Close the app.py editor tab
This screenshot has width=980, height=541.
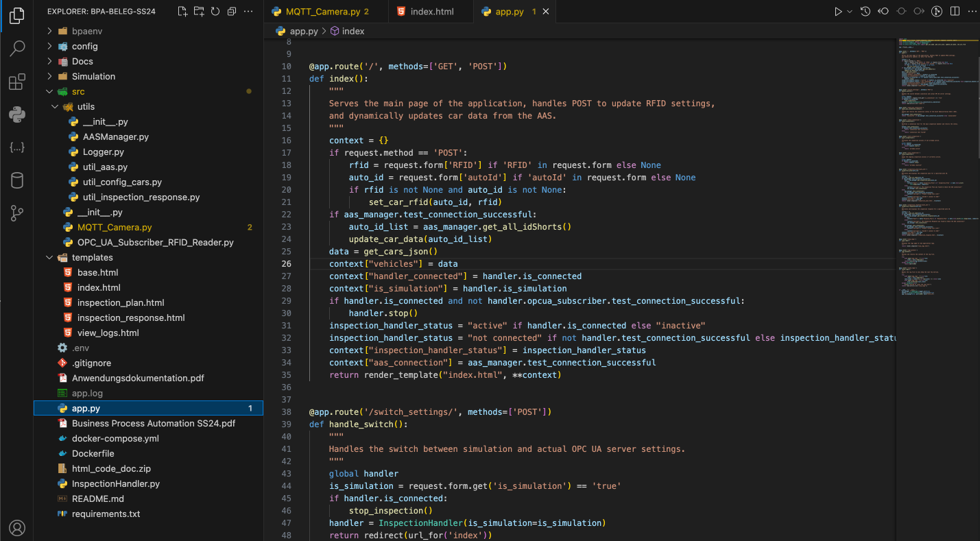click(x=546, y=12)
